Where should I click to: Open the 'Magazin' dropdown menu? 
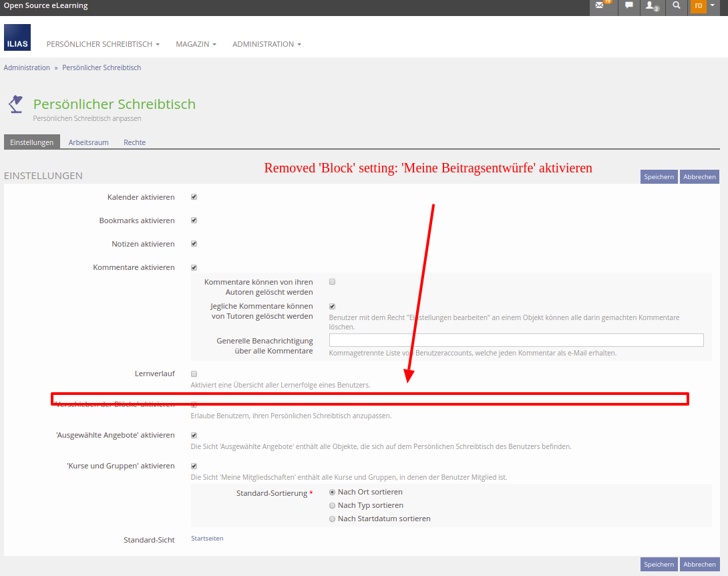click(x=196, y=44)
